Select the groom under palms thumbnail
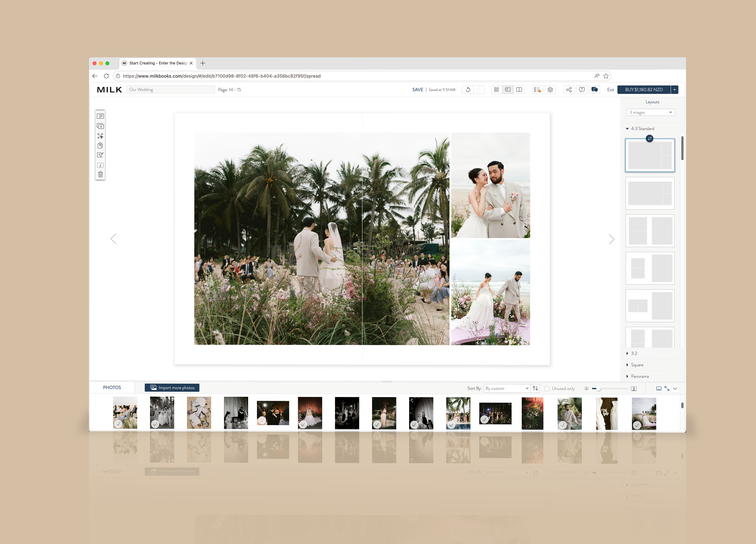 pyautogui.click(x=570, y=413)
